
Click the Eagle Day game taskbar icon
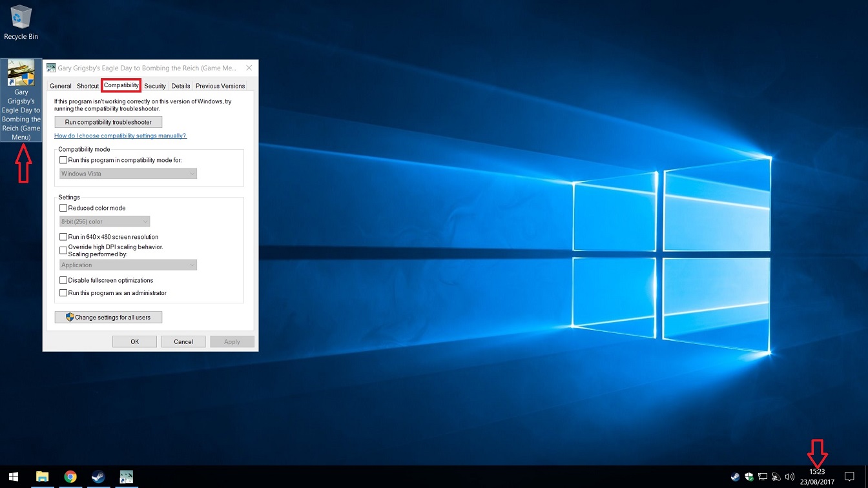(x=127, y=477)
